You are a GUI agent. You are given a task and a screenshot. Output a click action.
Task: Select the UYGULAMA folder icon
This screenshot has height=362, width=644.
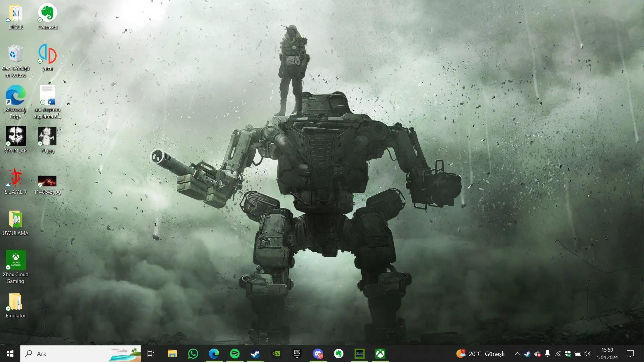(x=15, y=223)
